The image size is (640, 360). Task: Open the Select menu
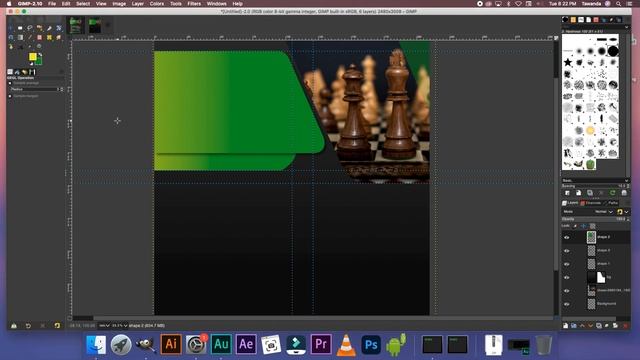pos(83,4)
